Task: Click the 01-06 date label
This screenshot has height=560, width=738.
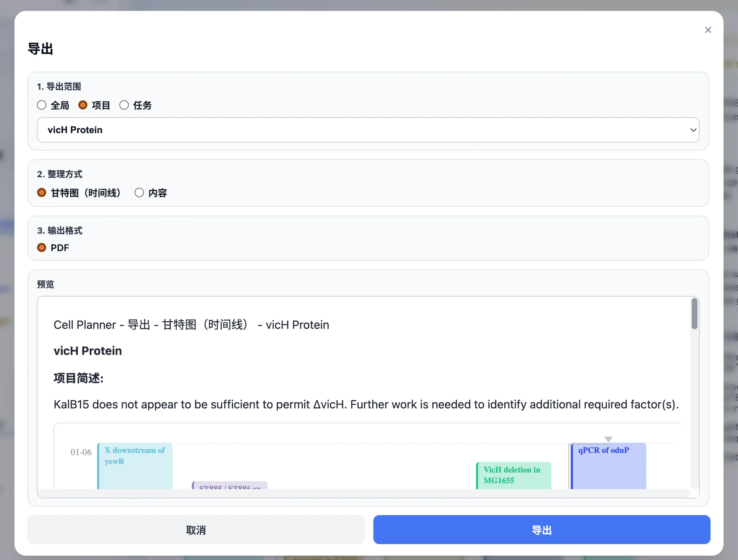Action: [x=81, y=452]
